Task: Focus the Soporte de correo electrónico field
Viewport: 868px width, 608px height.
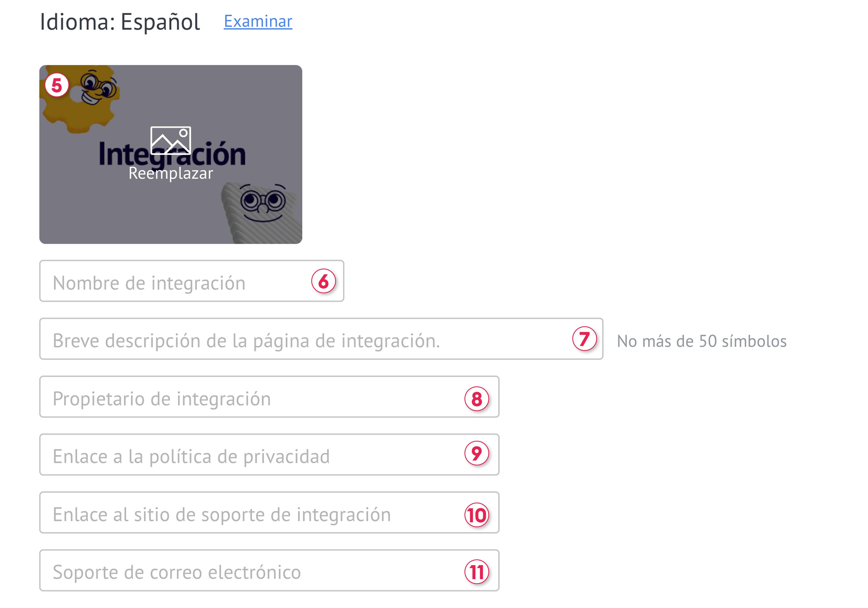Action: 269,570
